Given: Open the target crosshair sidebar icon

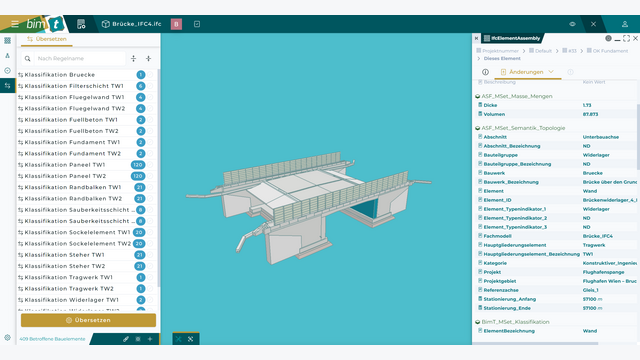Looking at the screenshot, I should tap(7, 71).
